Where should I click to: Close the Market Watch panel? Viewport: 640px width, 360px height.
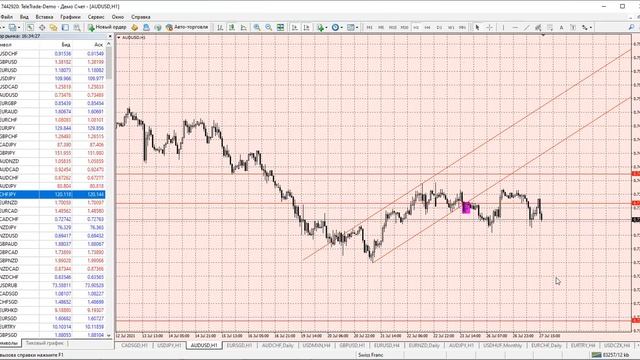pos(110,36)
